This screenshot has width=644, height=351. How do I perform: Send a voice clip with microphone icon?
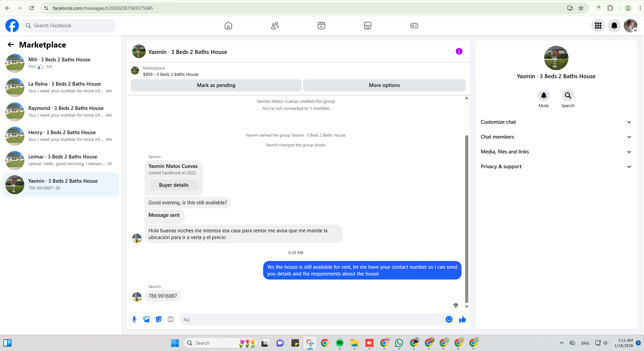134,319
